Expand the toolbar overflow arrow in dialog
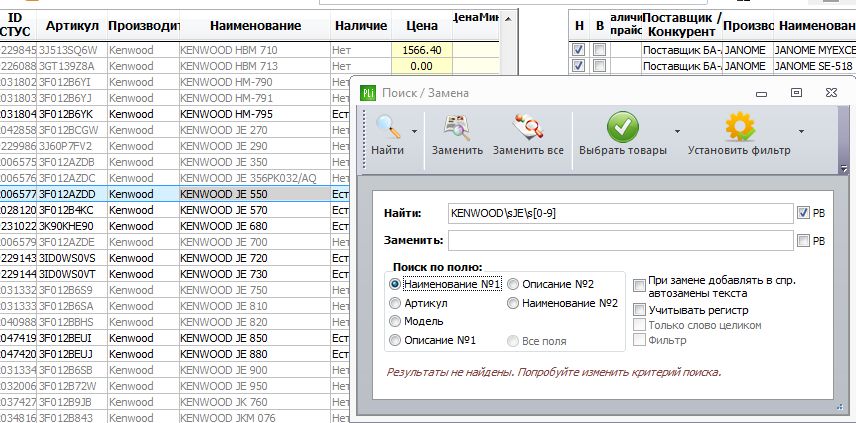Viewport: 856px width, 423px height. point(844,169)
